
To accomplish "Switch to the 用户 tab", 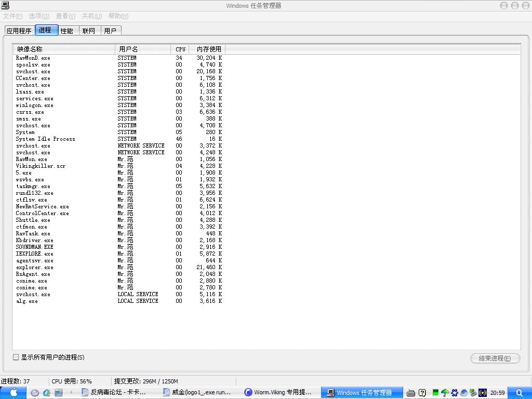I will click(111, 31).
